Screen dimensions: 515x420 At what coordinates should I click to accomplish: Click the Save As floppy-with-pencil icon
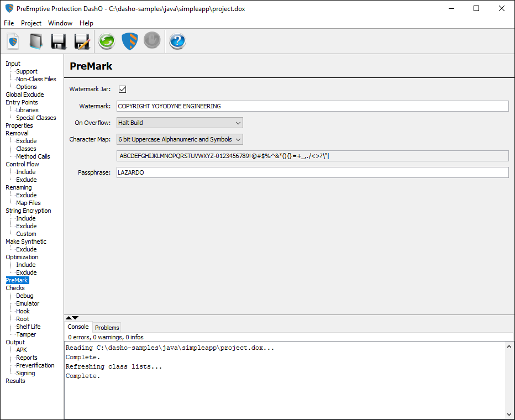pyautogui.click(x=82, y=41)
